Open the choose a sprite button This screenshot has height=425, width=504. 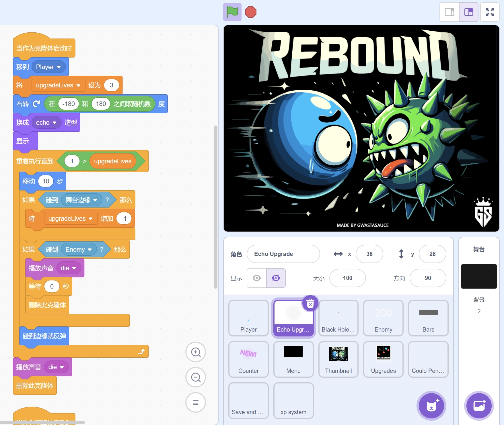click(x=431, y=406)
